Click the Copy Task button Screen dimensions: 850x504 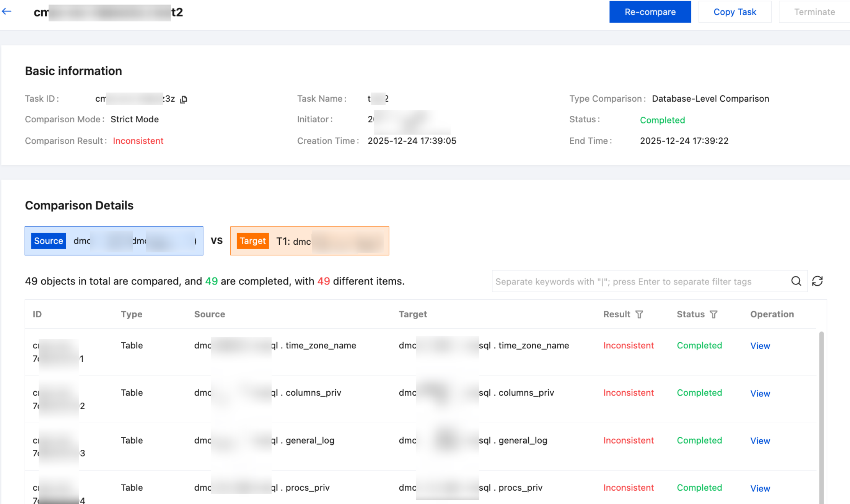click(x=734, y=12)
